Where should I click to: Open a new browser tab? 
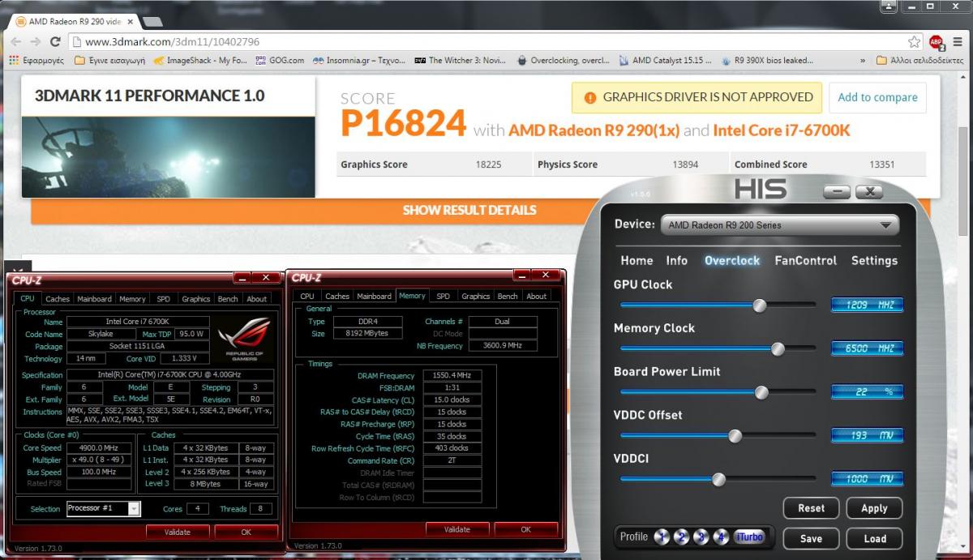152,21
